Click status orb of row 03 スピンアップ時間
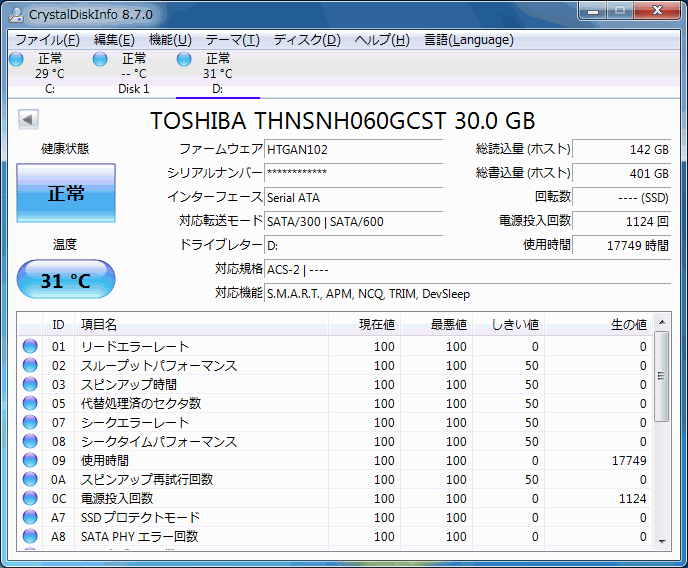Image resolution: width=688 pixels, height=568 pixels. (x=30, y=384)
